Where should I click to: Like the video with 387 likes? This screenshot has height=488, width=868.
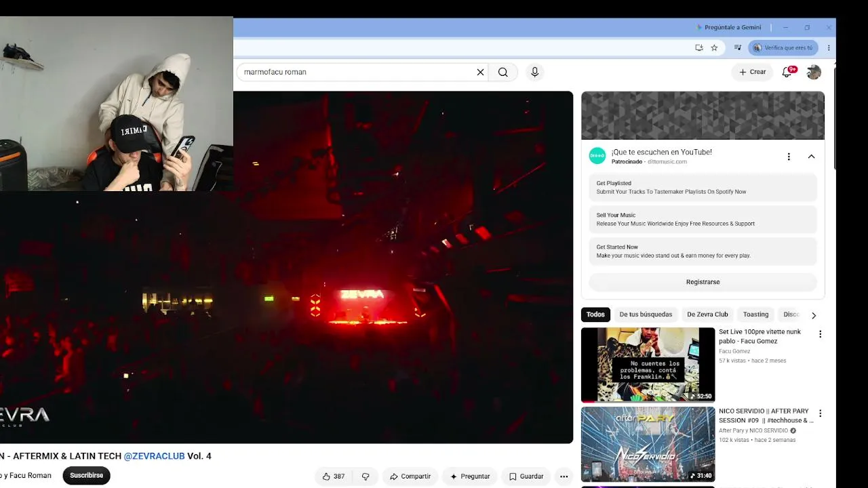[x=333, y=476]
